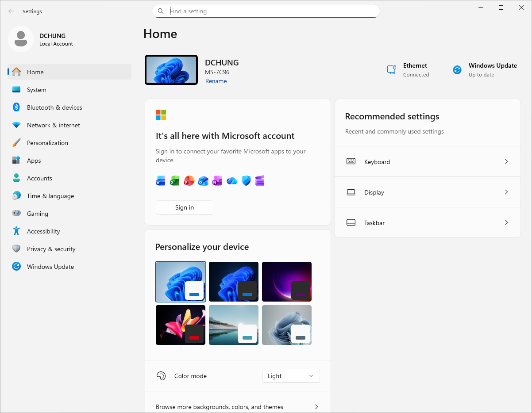Click the Keyboard icon in recommended settings
Image resolution: width=532 pixels, height=413 pixels.
351,161
